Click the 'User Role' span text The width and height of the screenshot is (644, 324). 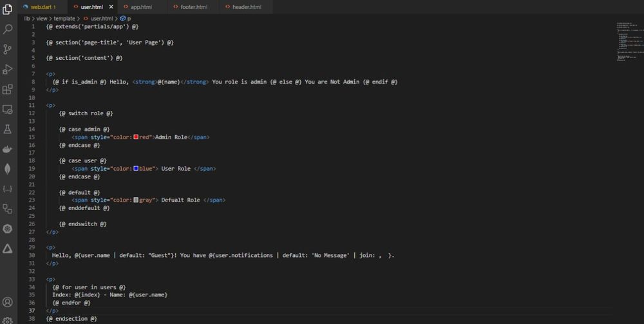click(176, 168)
